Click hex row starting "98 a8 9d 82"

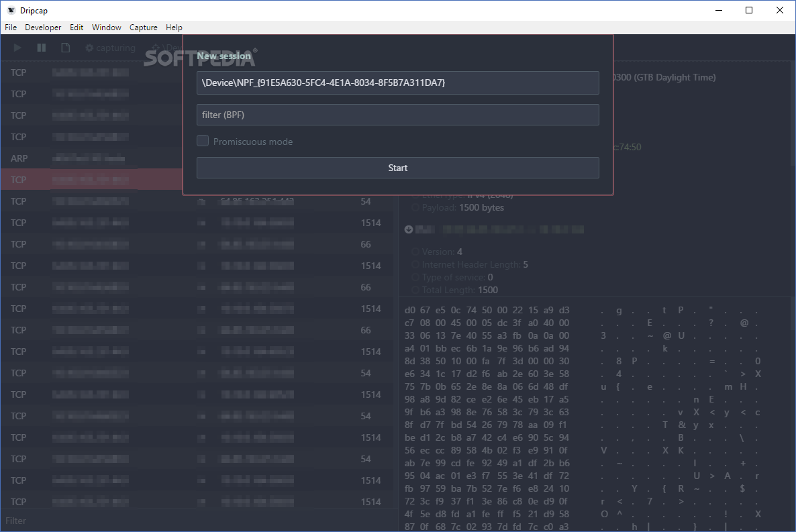point(487,400)
